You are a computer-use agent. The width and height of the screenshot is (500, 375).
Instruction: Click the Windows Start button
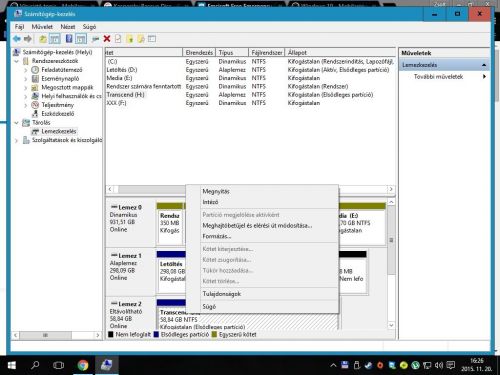[12, 365]
